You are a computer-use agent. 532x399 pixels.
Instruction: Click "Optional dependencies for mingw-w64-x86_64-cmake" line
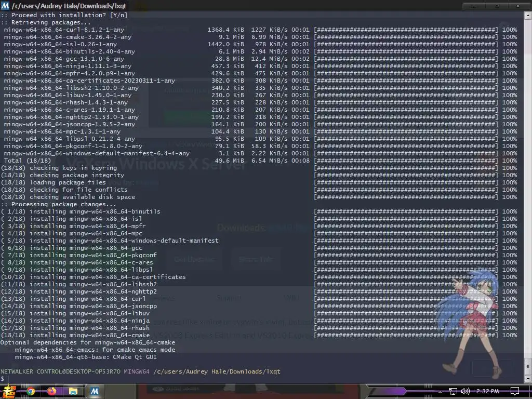tap(88, 342)
